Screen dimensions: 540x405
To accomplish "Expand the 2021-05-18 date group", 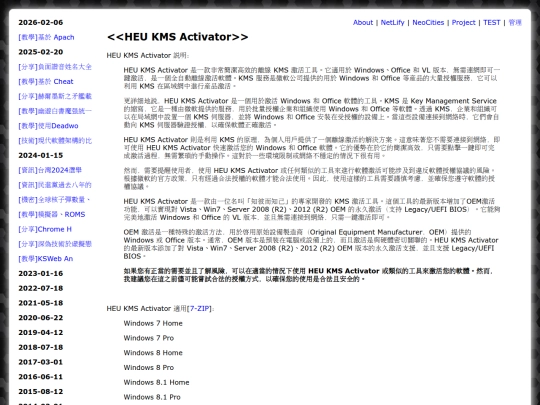I will click(41, 303).
